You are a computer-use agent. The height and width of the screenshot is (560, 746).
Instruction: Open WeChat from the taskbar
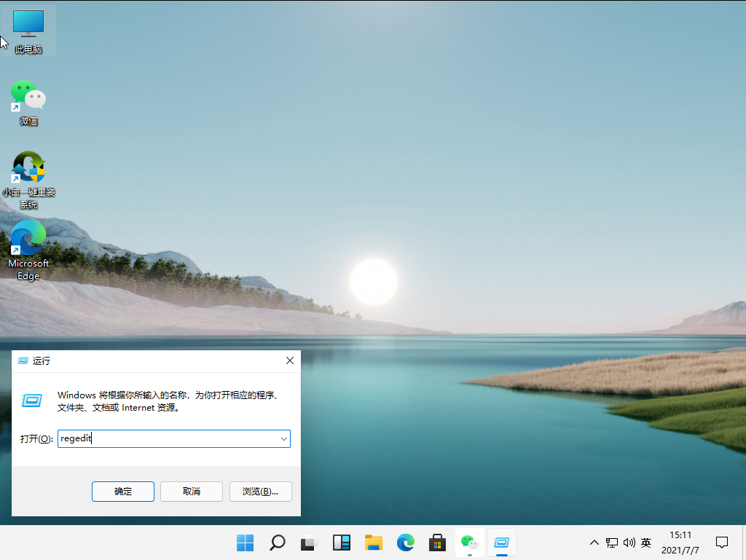[x=469, y=543]
